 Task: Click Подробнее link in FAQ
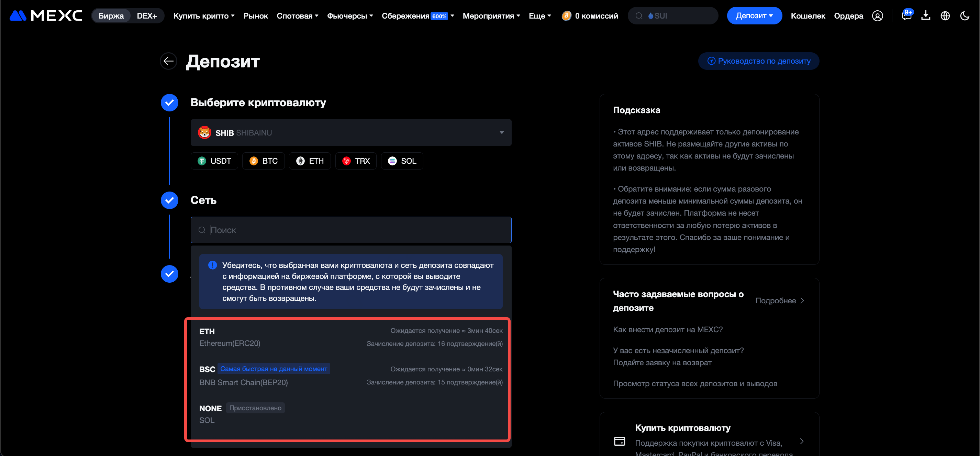(x=780, y=301)
